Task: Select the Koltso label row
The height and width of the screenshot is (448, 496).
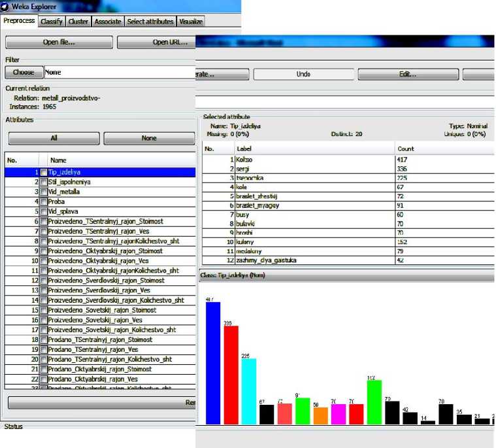Action: point(348,160)
